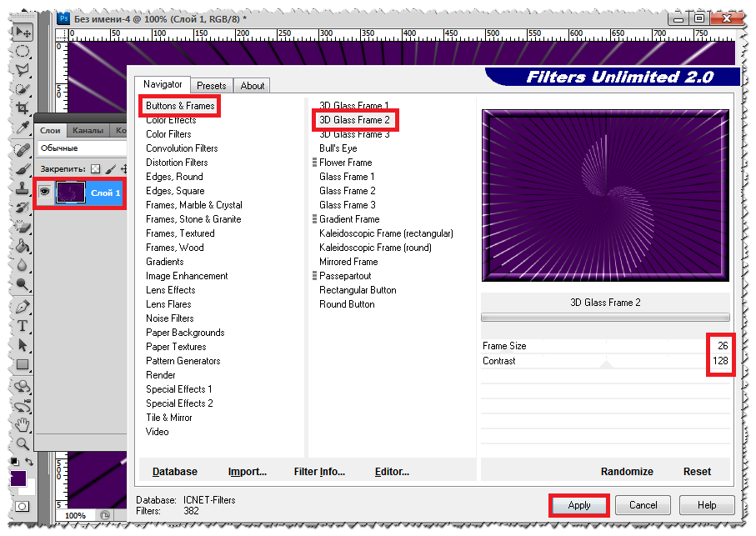Open the Database button
756x536 pixels.
click(174, 472)
